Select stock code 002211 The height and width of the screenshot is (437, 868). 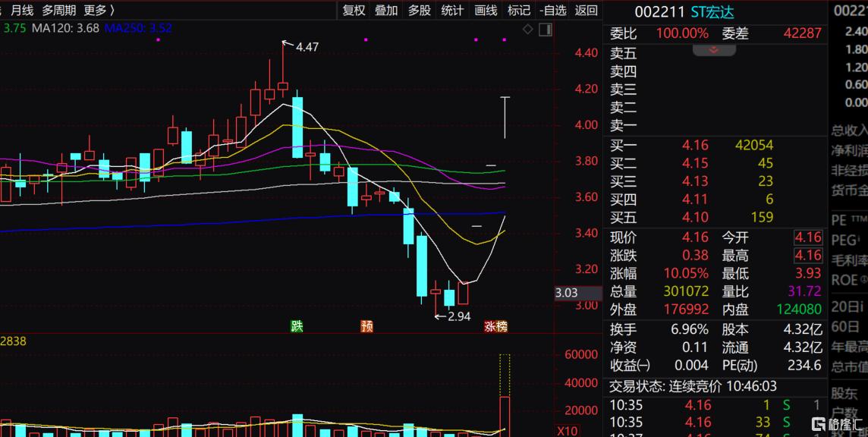coord(660,11)
